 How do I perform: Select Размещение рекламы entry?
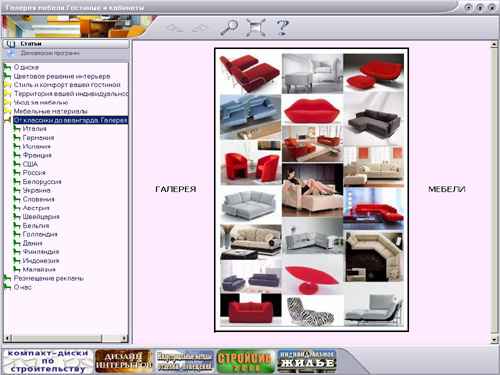pyautogui.click(x=49, y=278)
